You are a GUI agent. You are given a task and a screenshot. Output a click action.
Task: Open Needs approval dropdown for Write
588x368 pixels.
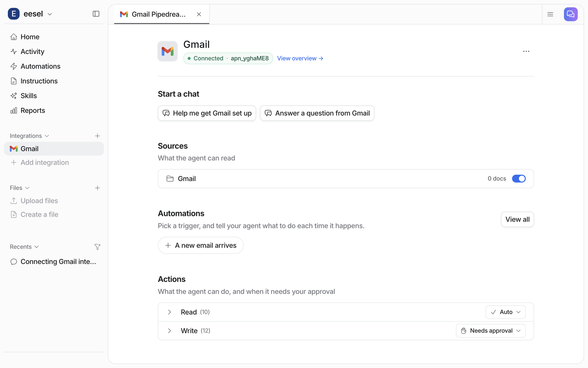pos(491,331)
